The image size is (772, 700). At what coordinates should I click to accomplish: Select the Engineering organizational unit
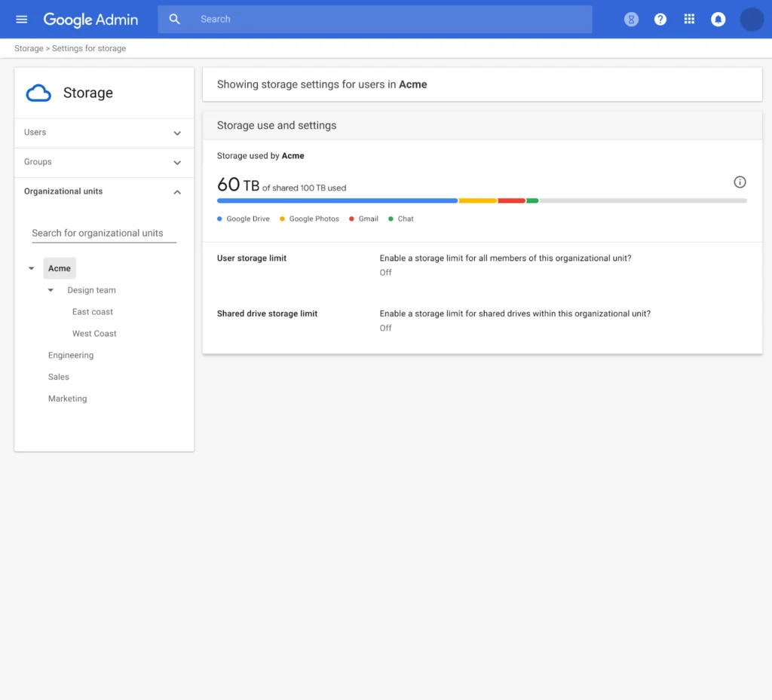70,355
